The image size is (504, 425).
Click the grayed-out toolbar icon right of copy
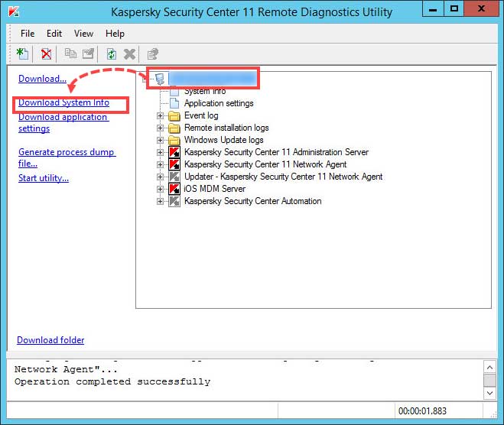point(88,54)
